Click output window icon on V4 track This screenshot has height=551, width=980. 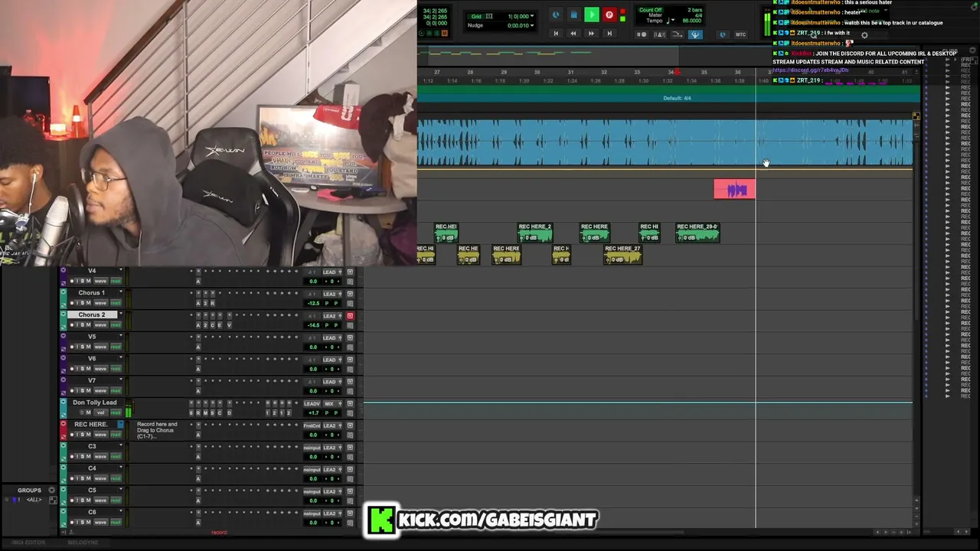tap(350, 272)
